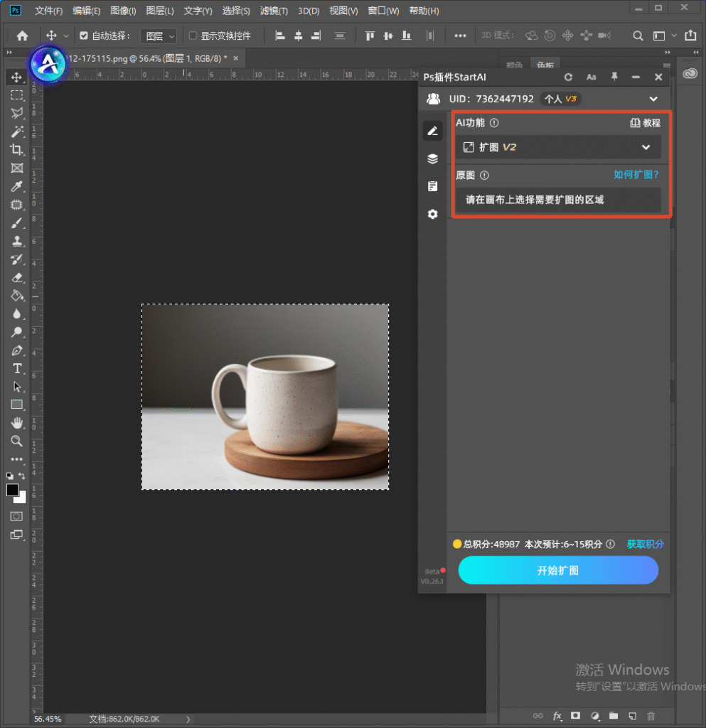Click the Home button
The height and width of the screenshot is (728, 706).
(22, 36)
